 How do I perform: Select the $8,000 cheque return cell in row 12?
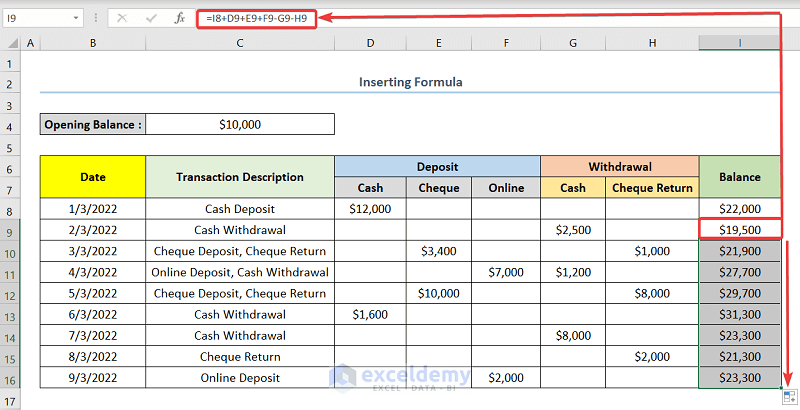tap(652, 293)
